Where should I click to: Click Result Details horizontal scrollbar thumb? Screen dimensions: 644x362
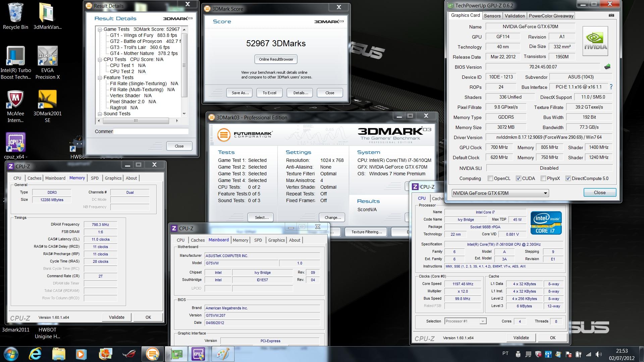136,121
